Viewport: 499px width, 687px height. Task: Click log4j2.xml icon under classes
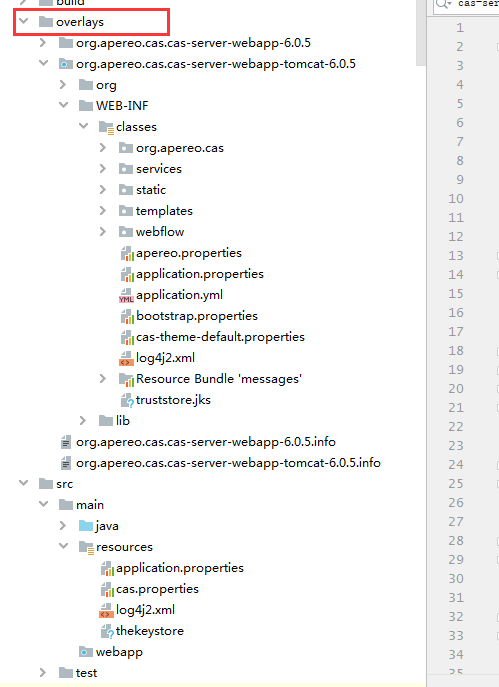(x=126, y=359)
